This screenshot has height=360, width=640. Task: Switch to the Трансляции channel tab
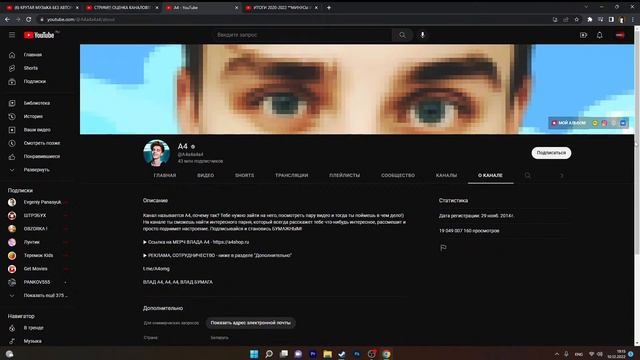[291, 175]
